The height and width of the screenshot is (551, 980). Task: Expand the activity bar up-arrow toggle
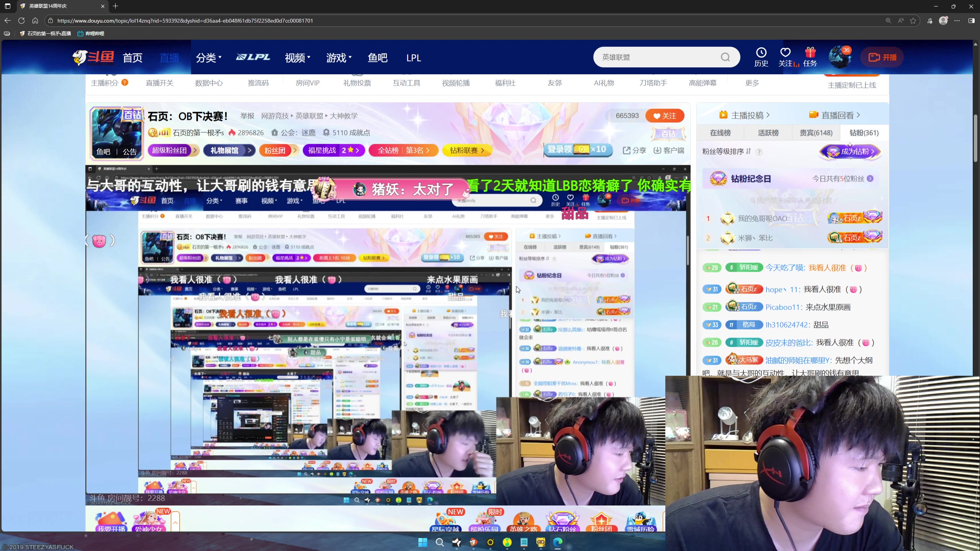pyautogui.click(x=175, y=522)
